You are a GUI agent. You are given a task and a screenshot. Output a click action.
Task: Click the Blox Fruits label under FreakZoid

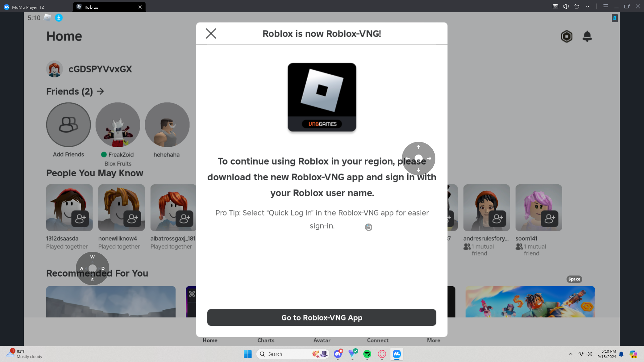[x=118, y=164]
